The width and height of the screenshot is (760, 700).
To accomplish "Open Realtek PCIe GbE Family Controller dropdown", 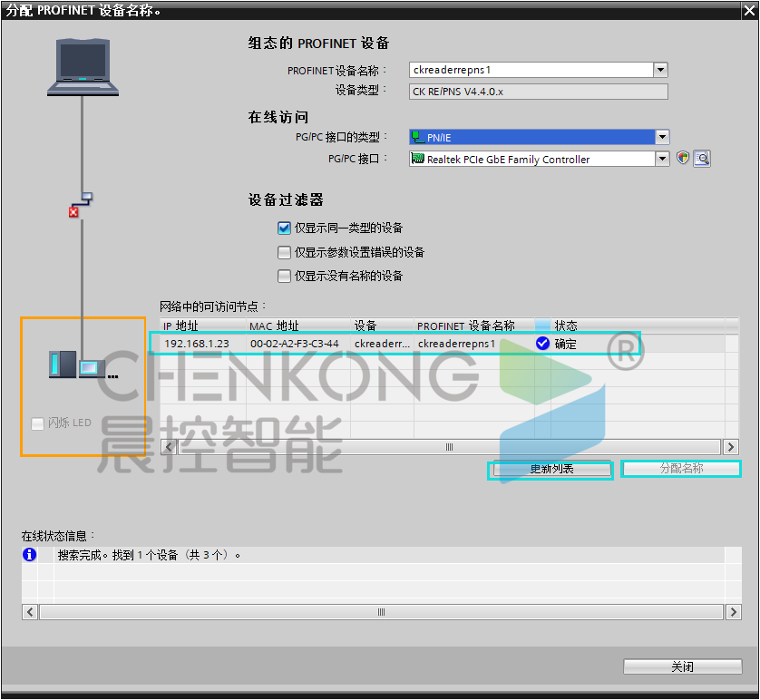I will click(x=662, y=159).
